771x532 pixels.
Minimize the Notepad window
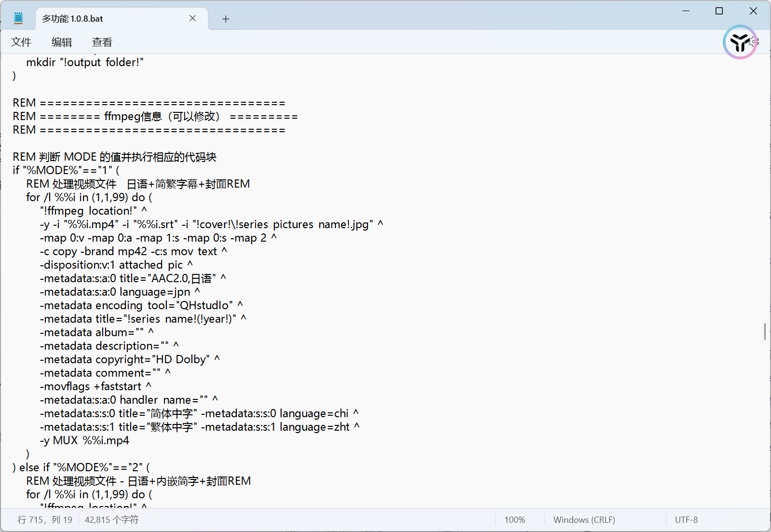tap(686, 11)
